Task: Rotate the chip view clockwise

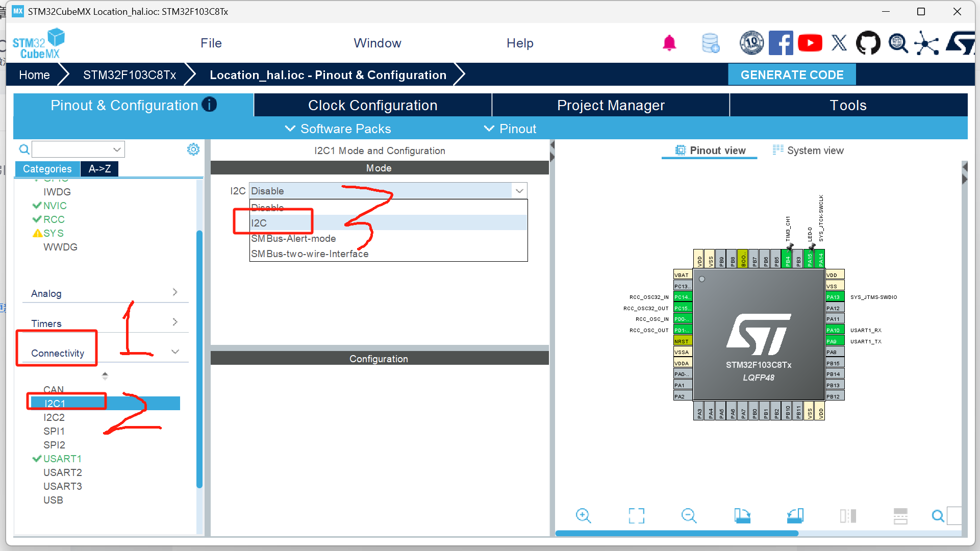Action: pyautogui.click(x=742, y=515)
